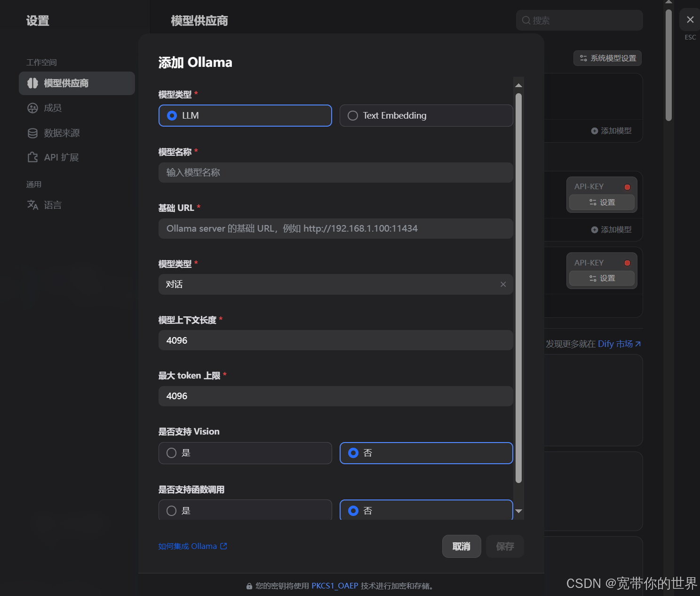Click the sliders icon in 系统模型设置
The image size is (700, 596).
tap(583, 58)
